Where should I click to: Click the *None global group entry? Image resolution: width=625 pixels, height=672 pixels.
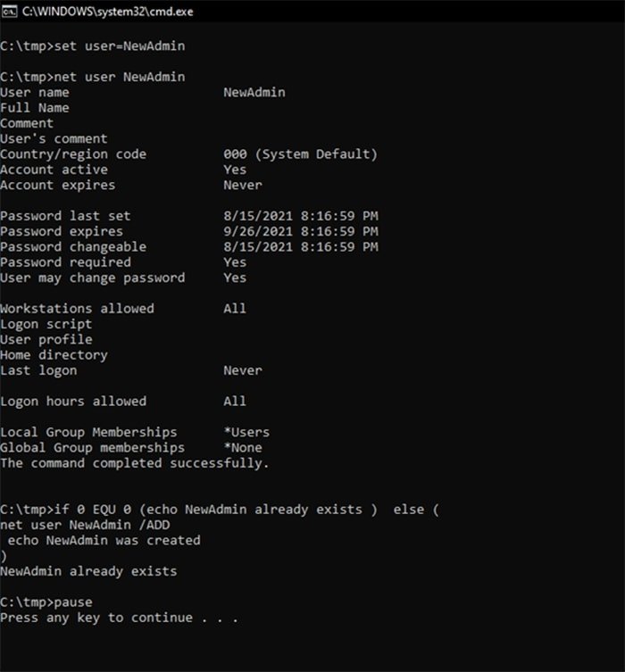tap(242, 448)
